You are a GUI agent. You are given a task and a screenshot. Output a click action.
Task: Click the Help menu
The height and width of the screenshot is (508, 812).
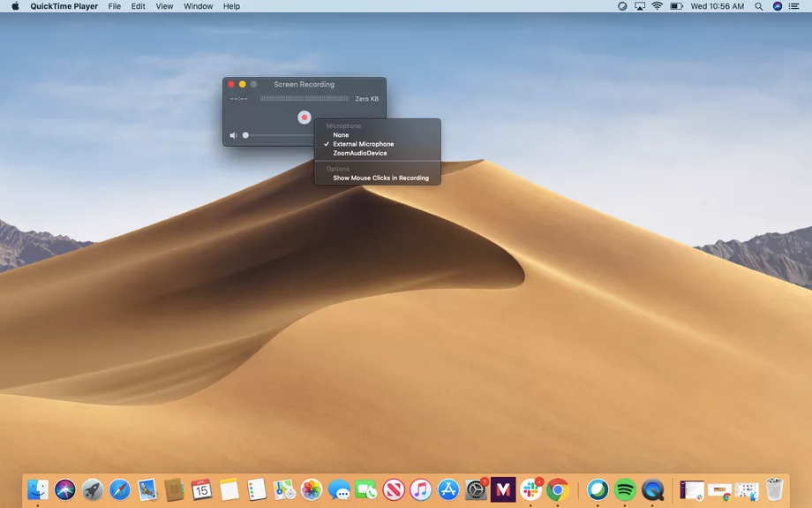(231, 6)
